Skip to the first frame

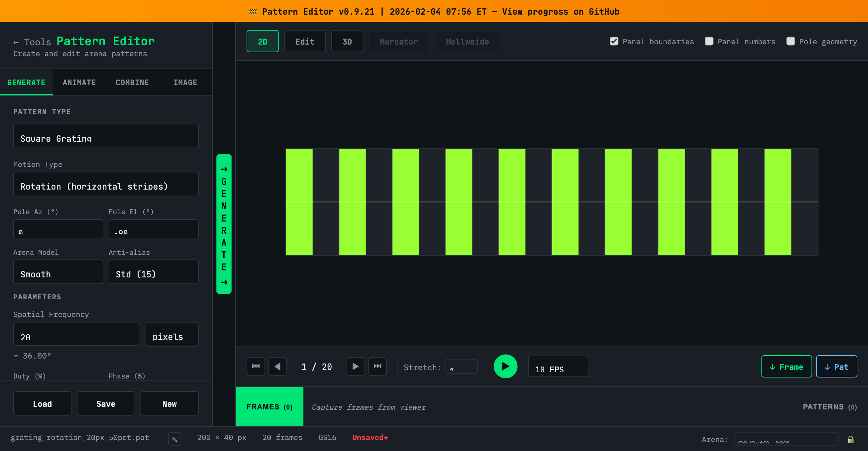[256, 366]
